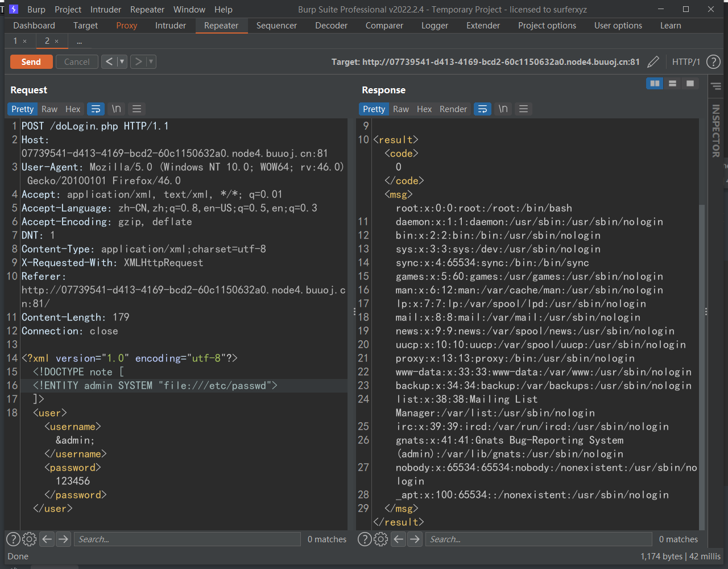
Task: Toggle Response word wrap icon
Action: tap(482, 109)
